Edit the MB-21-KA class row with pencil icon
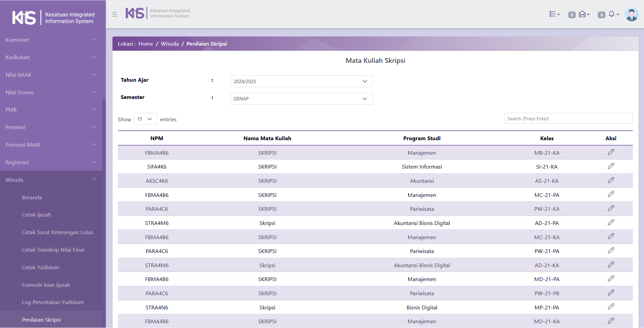The height and width of the screenshot is (328, 644). (x=611, y=152)
